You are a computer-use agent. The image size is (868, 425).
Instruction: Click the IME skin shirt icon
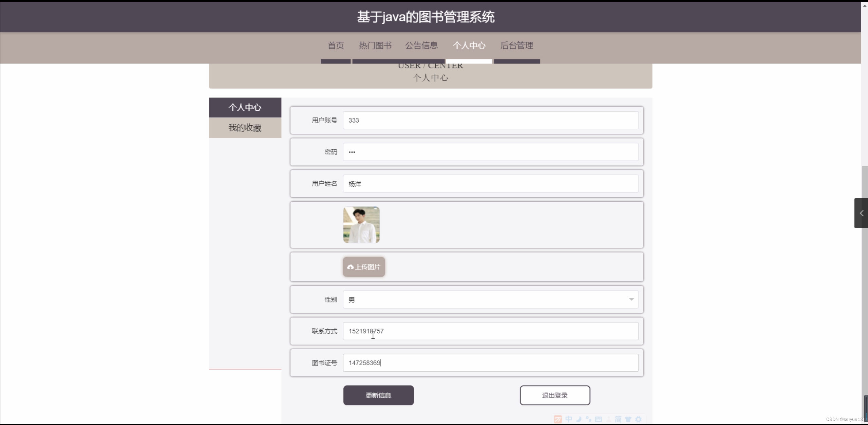[628, 419]
